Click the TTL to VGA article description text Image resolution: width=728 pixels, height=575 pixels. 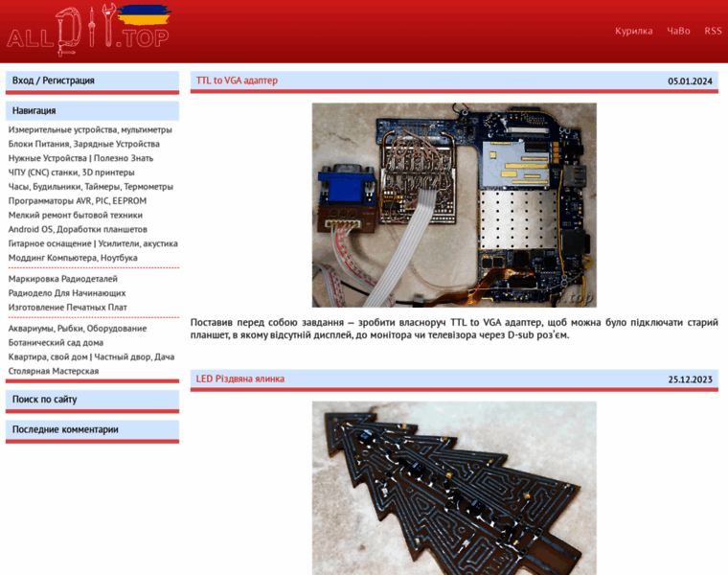tap(454, 329)
